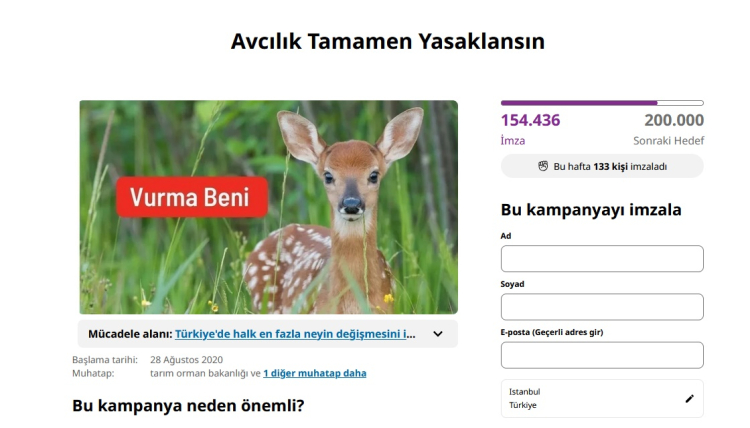Click the signature progress bar
This screenshot has width=750, height=428.
602,103
